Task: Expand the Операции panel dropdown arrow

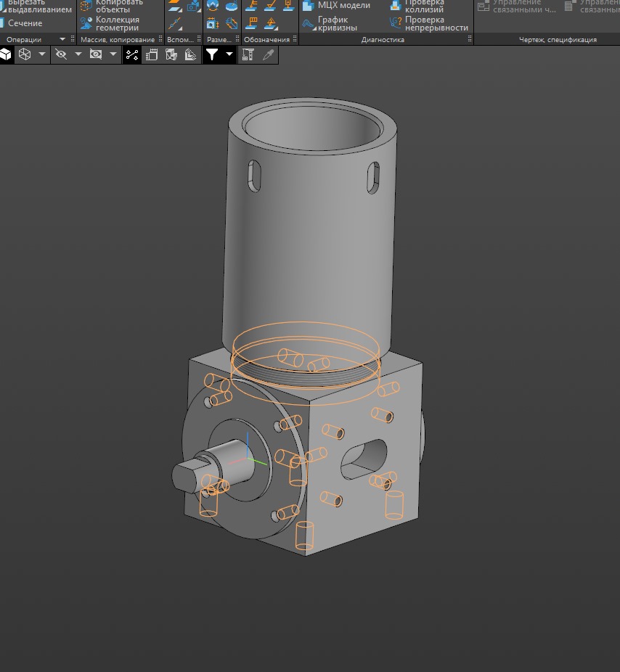Action: point(62,39)
